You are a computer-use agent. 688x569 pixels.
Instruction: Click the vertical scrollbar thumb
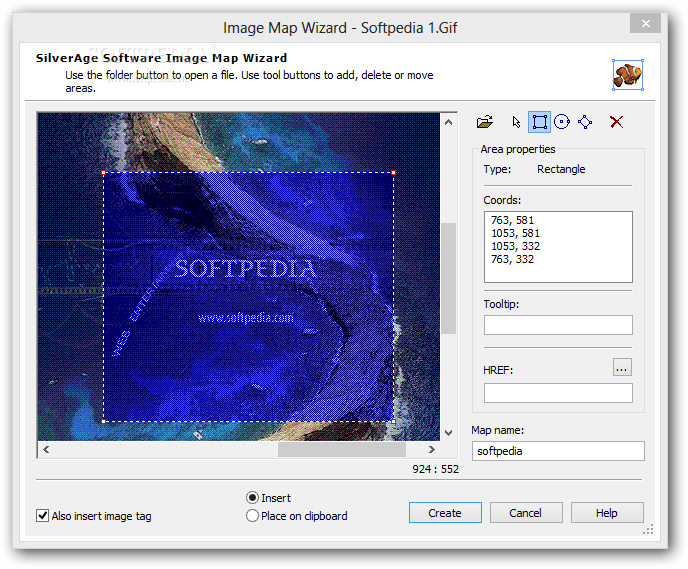click(448, 278)
